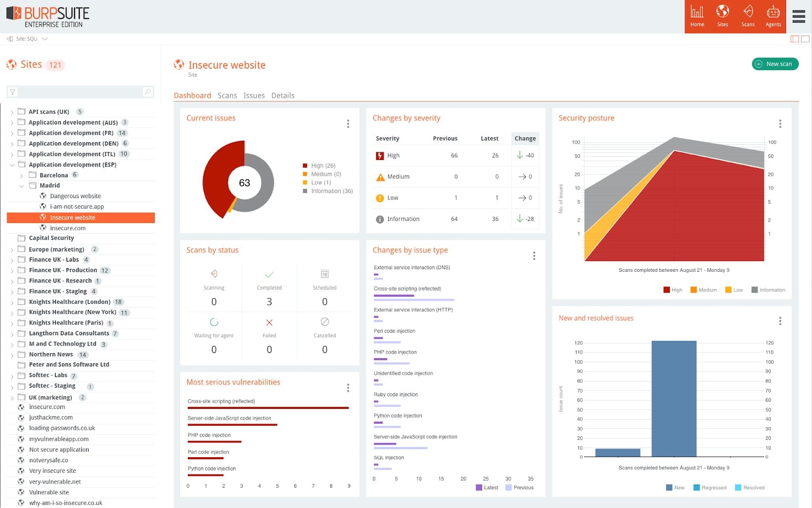Screen dimensions: 812x508
Task: Open the Agents navigation icon
Action: coord(773,16)
